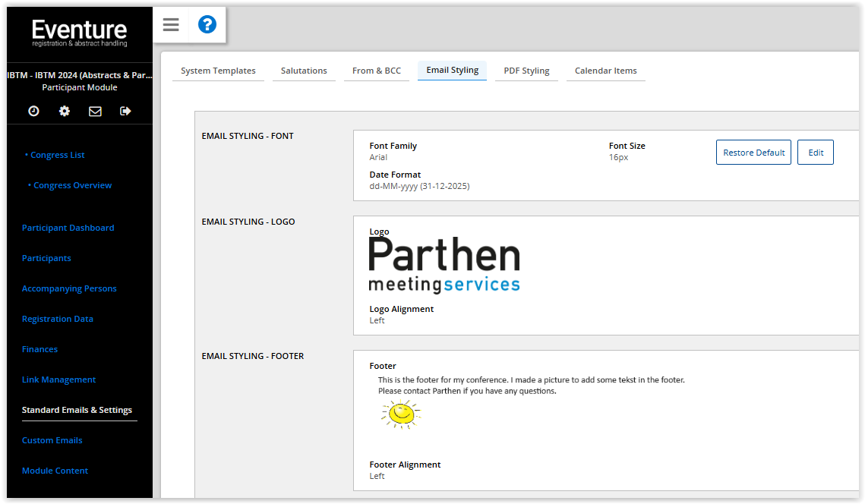Click the Eventure logo
865x504 pixels.
point(80,33)
